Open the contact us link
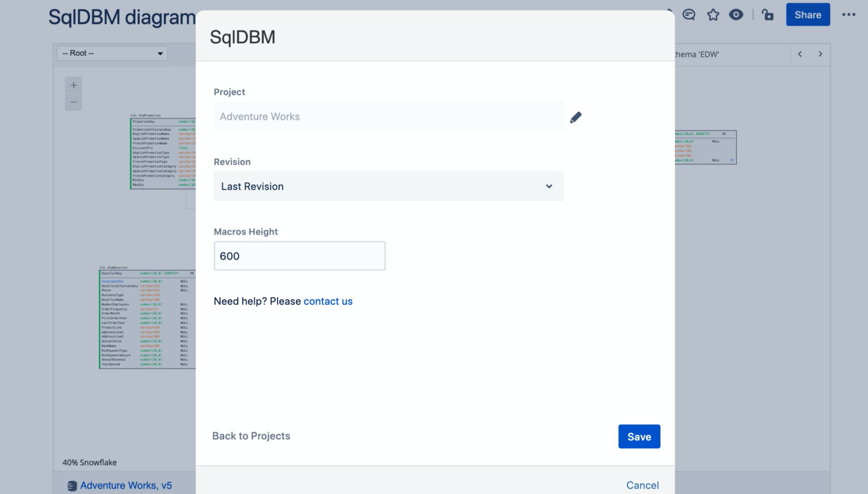 [x=328, y=301]
